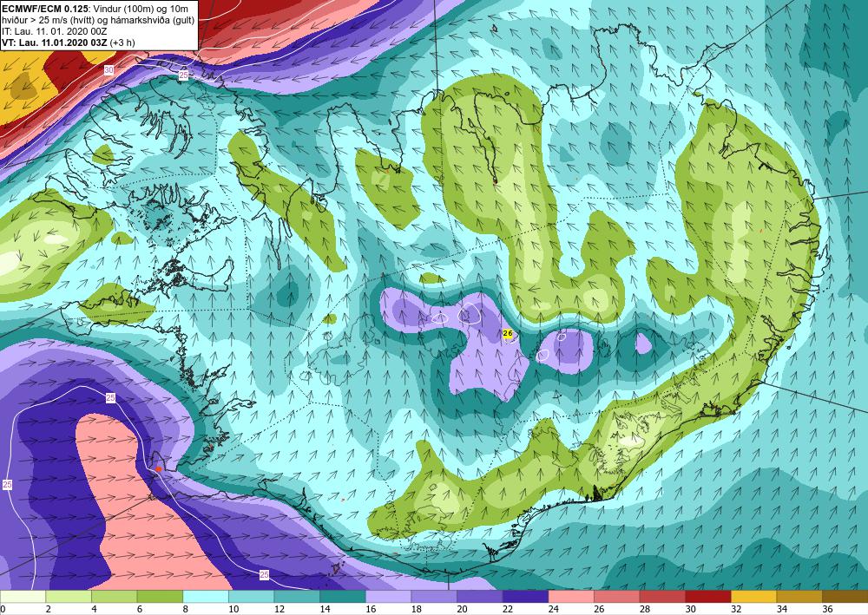Click the legend scale value "12"
The width and height of the screenshot is (868, 615).
[279, 609]
